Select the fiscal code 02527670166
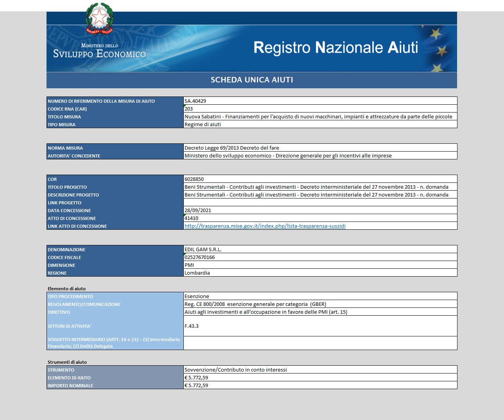 point(320,257)
